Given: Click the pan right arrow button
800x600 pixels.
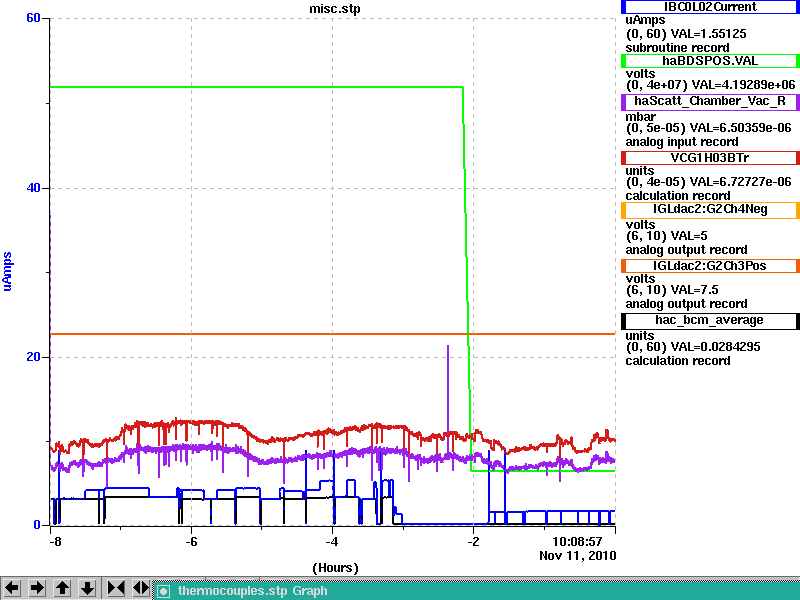Looking at the screenshot, I should pos(37,588).
